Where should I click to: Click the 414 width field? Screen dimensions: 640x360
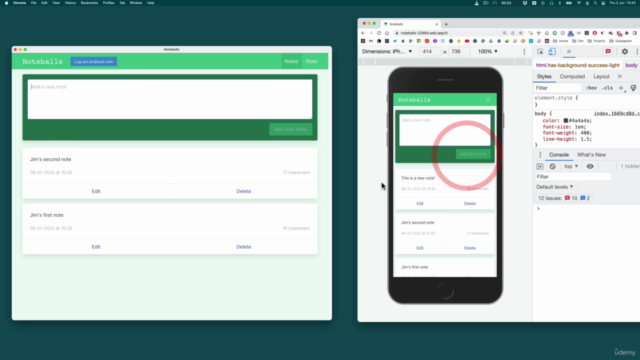click(430, 52)
